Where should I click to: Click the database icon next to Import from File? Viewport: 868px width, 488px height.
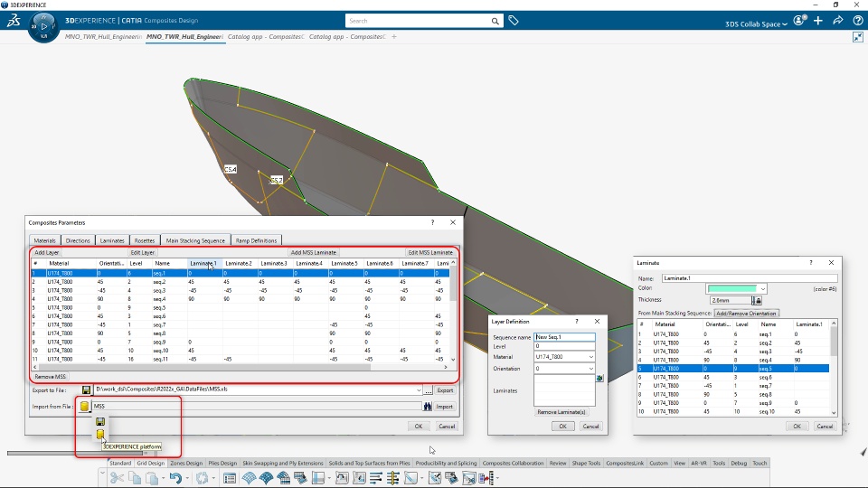pyautogui.click(x=84, y=406)
